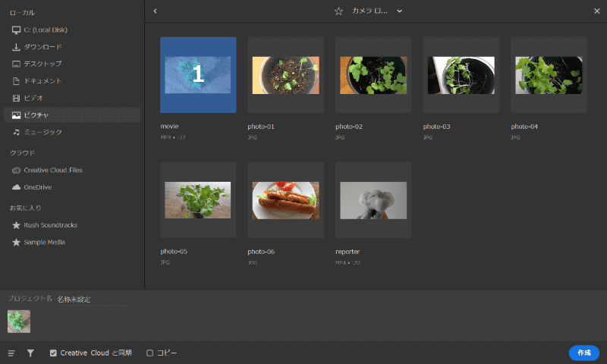Disable Creative Cloud sync checkbox
This screenshot has width=607, height=364.
coord(53,353)
